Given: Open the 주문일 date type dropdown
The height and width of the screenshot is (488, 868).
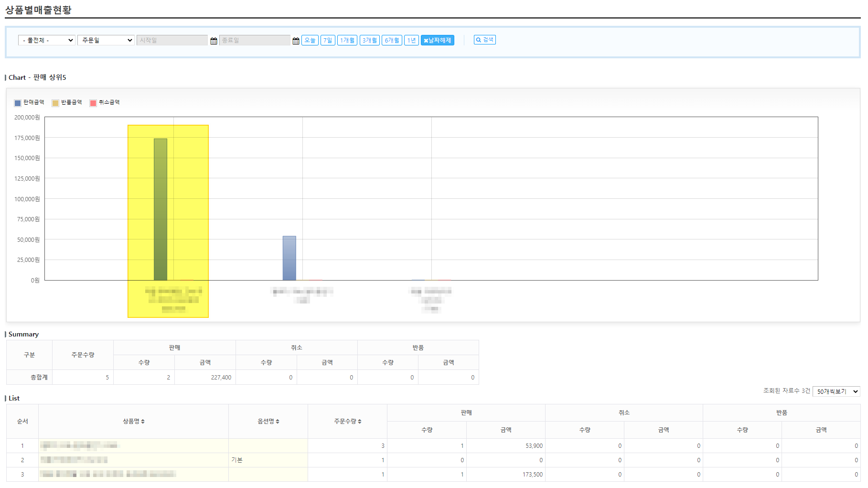Looking at the screenshot, I should tap(106, 41).
